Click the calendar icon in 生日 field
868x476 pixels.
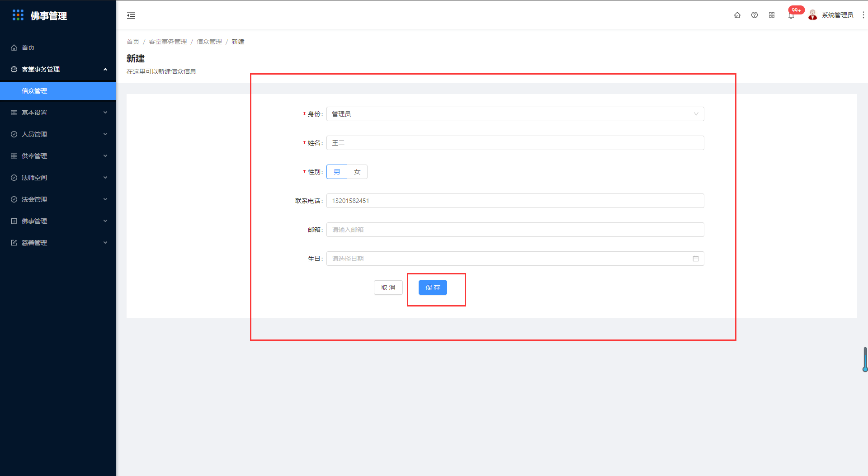tap(696, 259)
